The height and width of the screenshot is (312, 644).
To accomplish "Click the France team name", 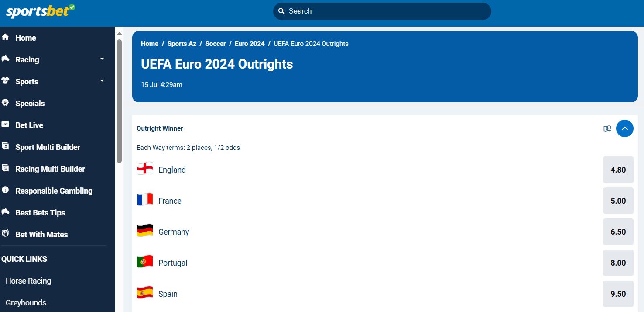I will [170, 201].
